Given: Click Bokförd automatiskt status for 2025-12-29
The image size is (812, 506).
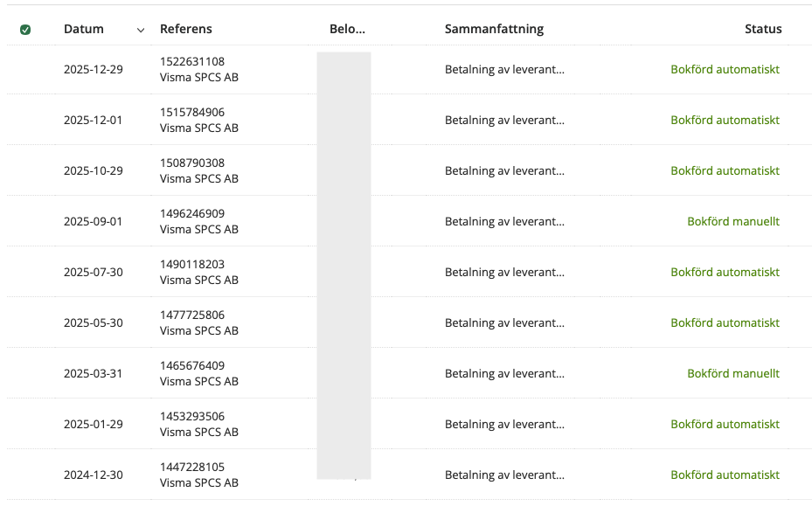Looking at the screenshot, I should pyautogui.click(x=725, y=69).
